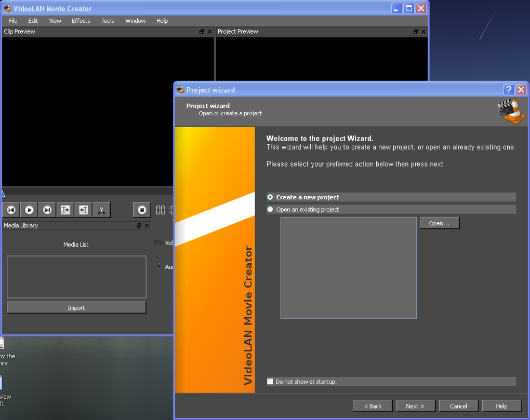Screen dimensions: 530x420
Task: Click the Clip Preview seek slider handle
Action: click(x=3, y=194)
